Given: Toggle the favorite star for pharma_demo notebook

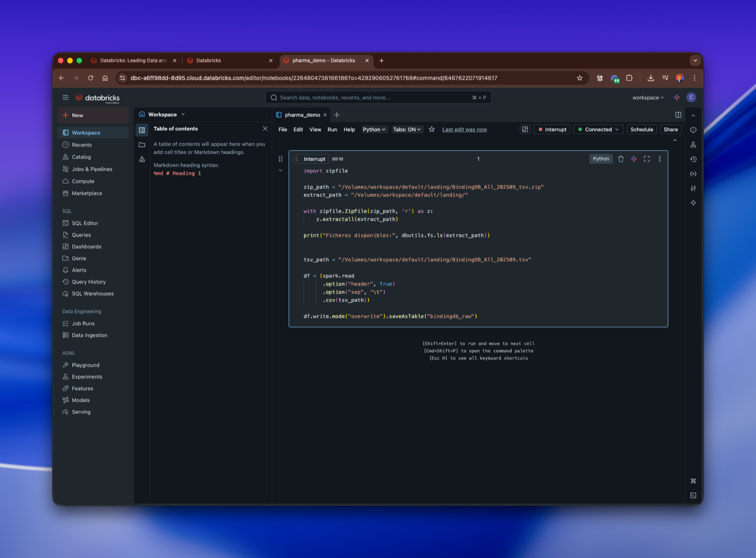Looking at the screenshot, I should (431, 129).
